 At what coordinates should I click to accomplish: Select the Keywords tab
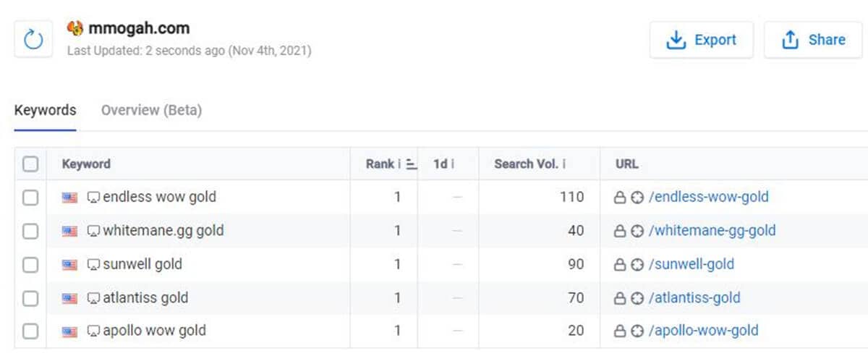tap(45, 110)
